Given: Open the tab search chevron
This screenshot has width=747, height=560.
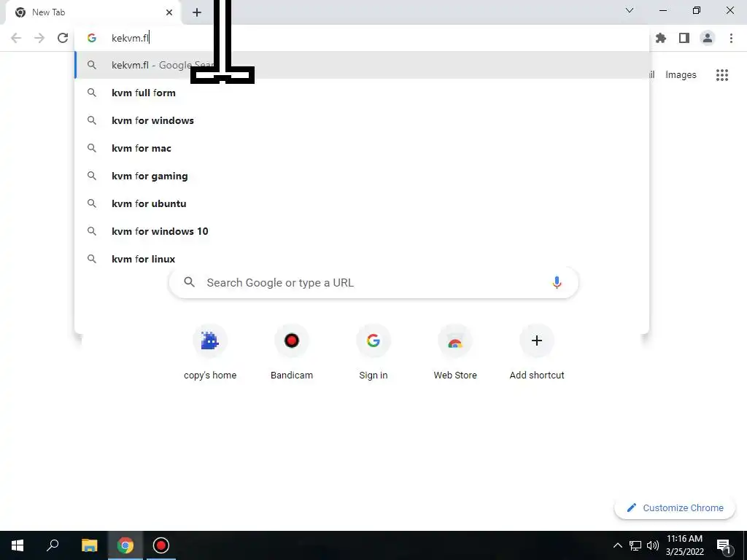Looking at the screenshot, I should 630,10.
